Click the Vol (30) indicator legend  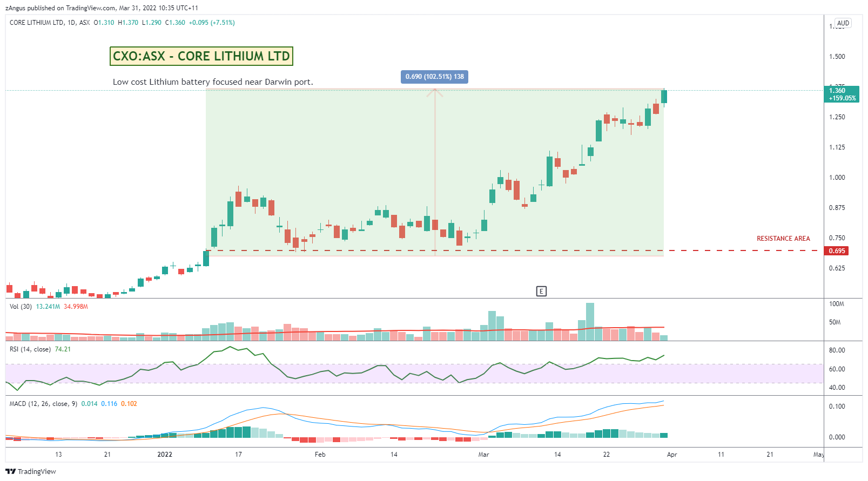click(x=21, y=307)
